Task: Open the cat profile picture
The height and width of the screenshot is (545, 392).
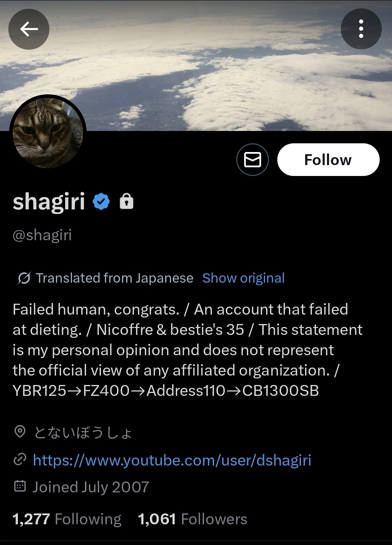Action: pyautogui.click(x=48, y=133)
